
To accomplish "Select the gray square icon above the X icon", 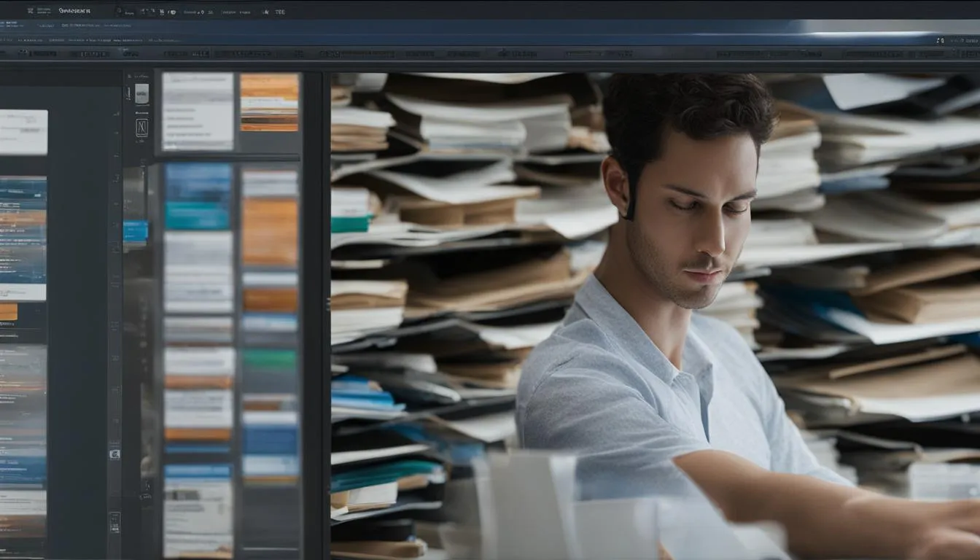I will pyautogui.click(x=141, y=93).
